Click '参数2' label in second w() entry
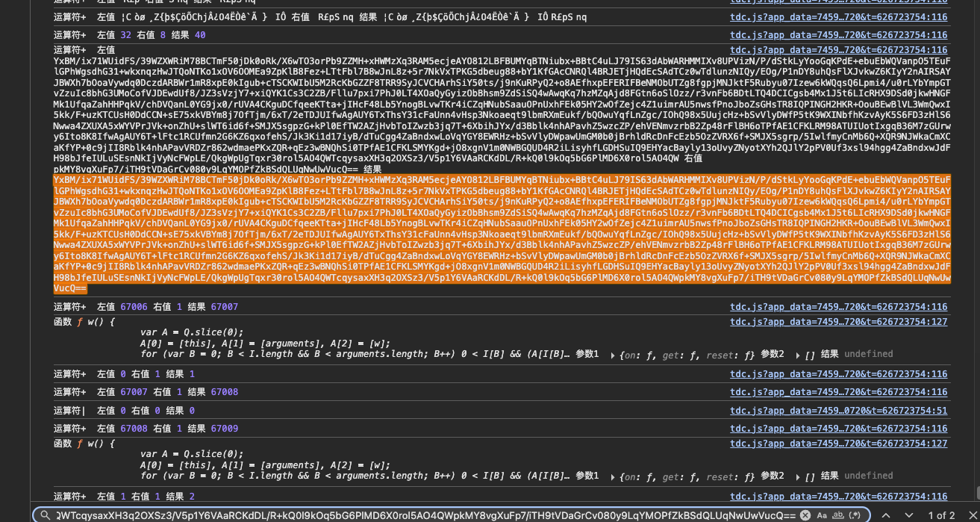The width and height of the screenshot is (980, 522). click(773, 476)
